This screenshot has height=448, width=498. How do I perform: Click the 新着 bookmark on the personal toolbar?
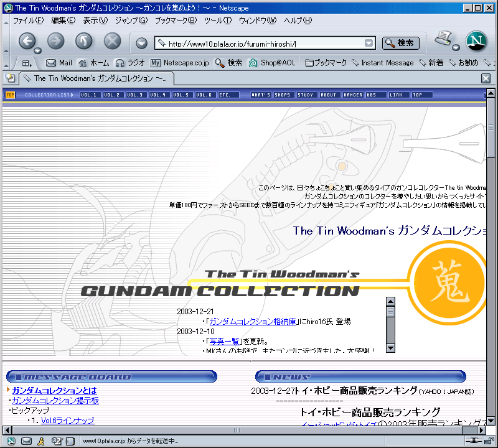431,63
